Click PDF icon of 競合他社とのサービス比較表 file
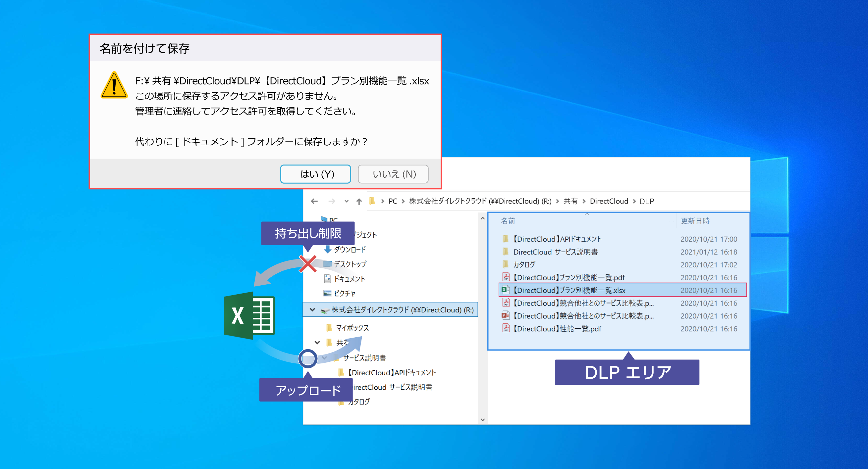Screen dimensions: 868x469 point(506,302)
